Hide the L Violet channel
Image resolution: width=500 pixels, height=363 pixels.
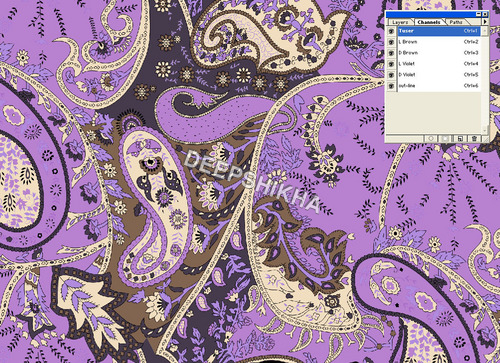click(391, 64)
